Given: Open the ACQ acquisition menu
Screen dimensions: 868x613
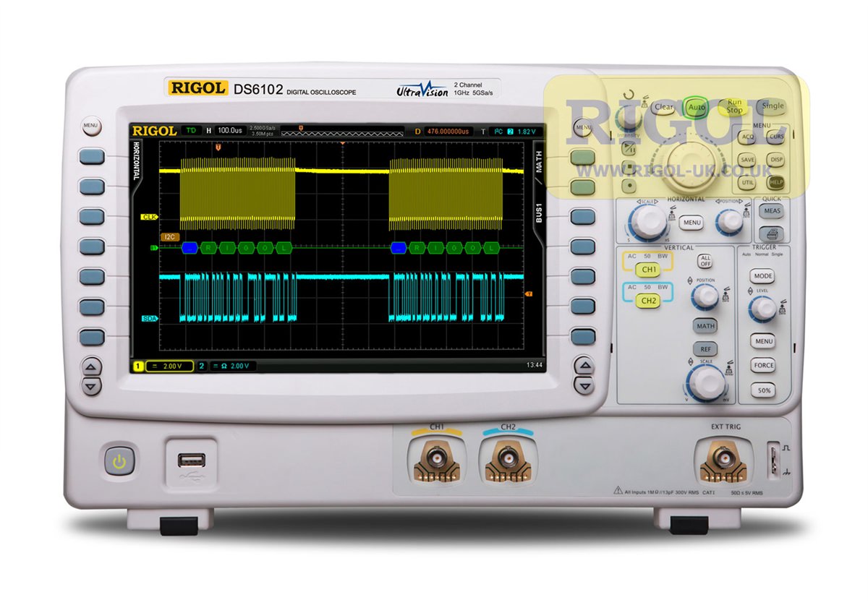Looking at the screenshot, I should click(x=746, y=137).
